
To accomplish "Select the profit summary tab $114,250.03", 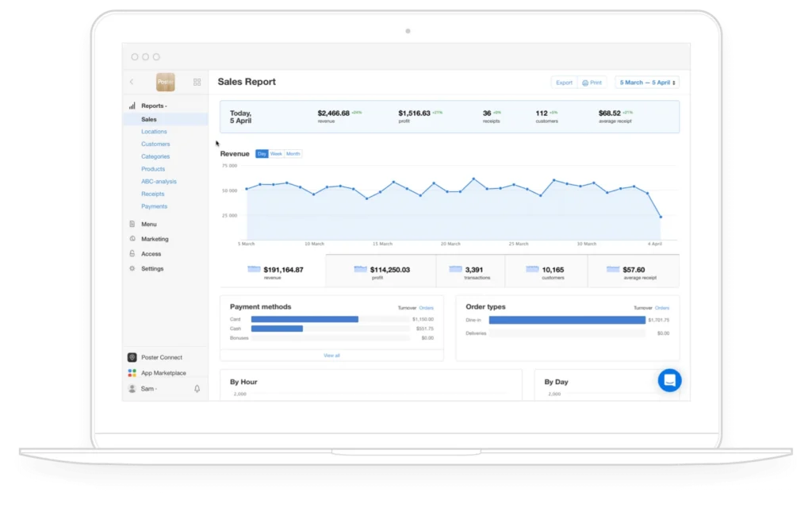I will (381, 271).
